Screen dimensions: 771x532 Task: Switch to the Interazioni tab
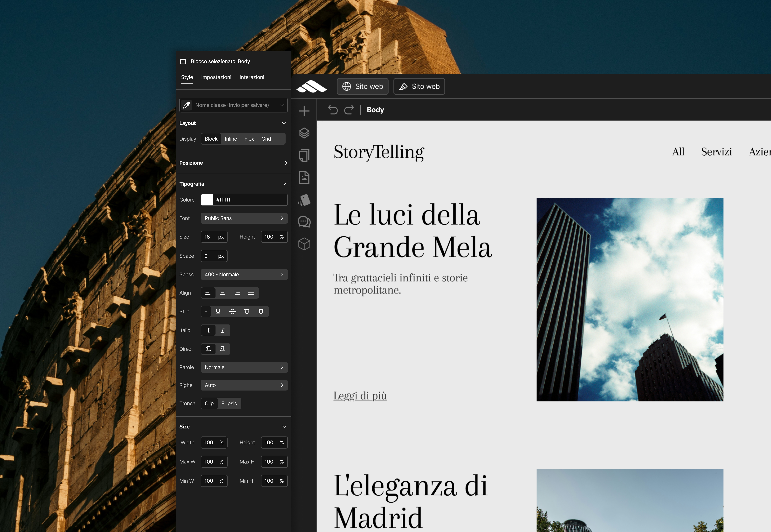click(x=252, y=77)
